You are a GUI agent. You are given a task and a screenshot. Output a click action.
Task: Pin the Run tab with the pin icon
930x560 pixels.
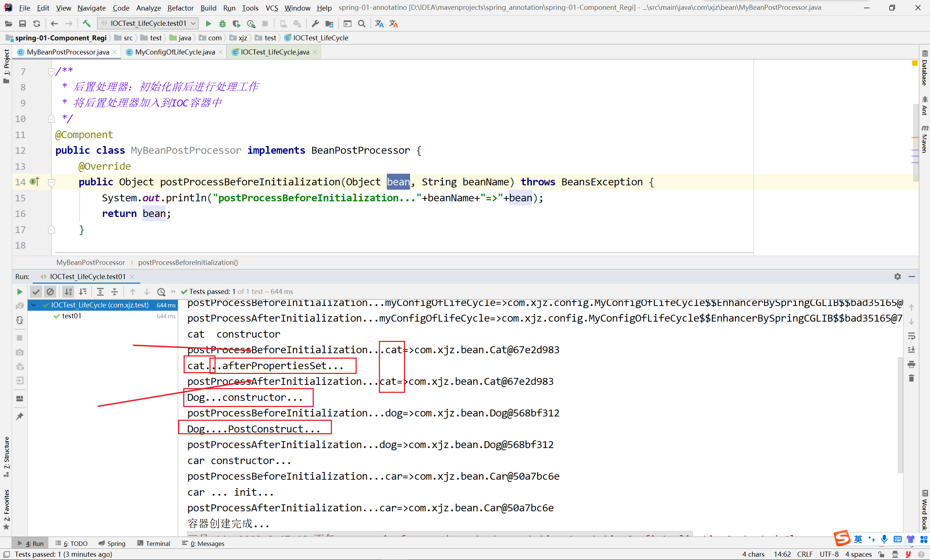click(x=20, y=416)
